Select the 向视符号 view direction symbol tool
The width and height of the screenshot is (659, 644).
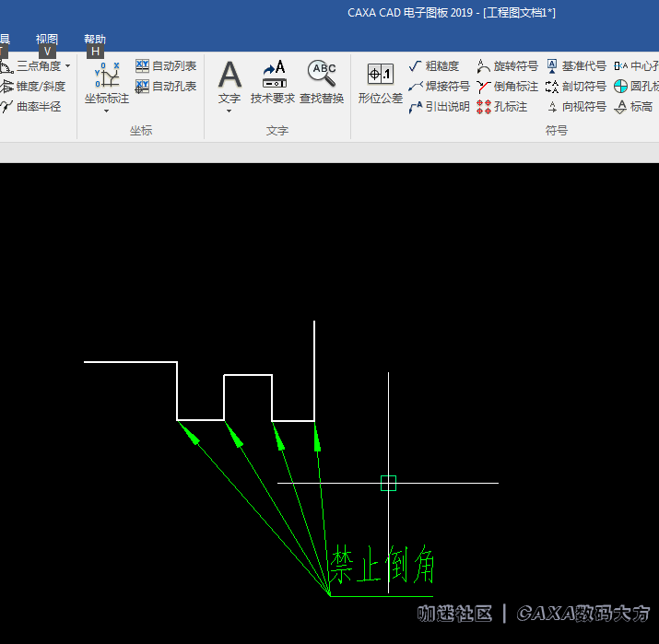pos(576,107)
